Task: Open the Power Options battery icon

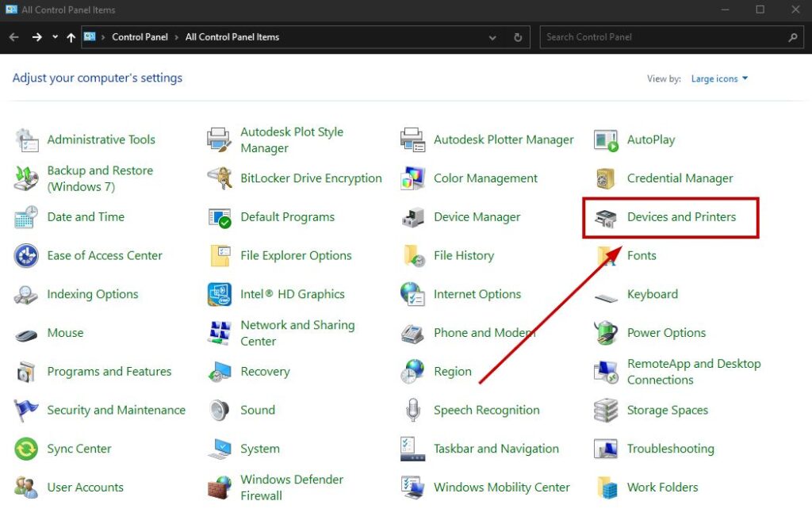Action: pos(607,333)
